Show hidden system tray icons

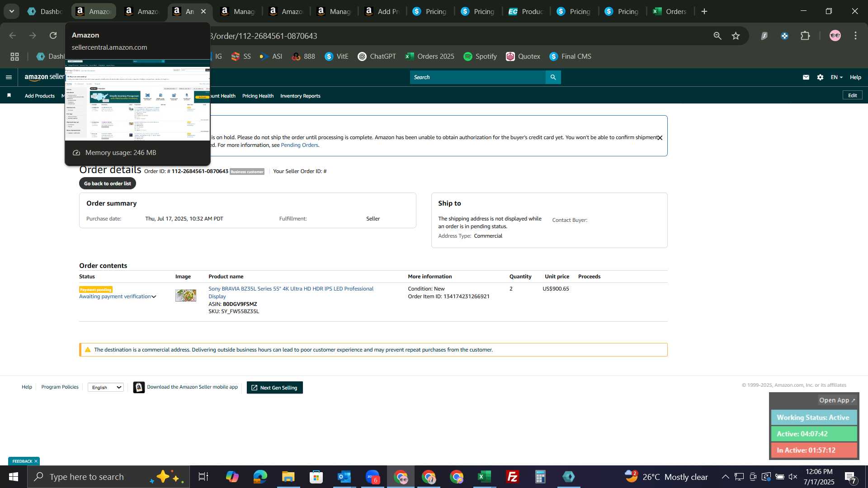725,477
